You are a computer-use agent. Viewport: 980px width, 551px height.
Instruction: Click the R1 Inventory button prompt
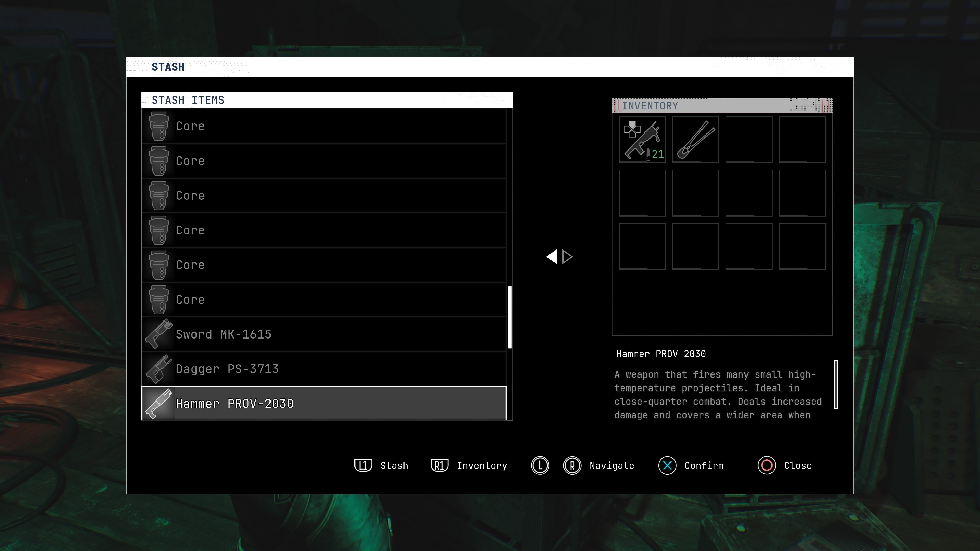point(439,466)
